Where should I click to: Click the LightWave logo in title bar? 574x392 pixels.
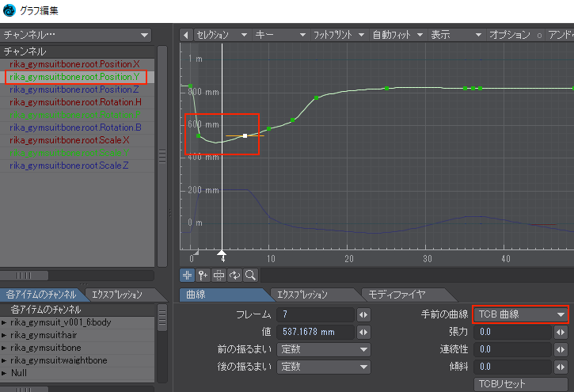[10, 10]
